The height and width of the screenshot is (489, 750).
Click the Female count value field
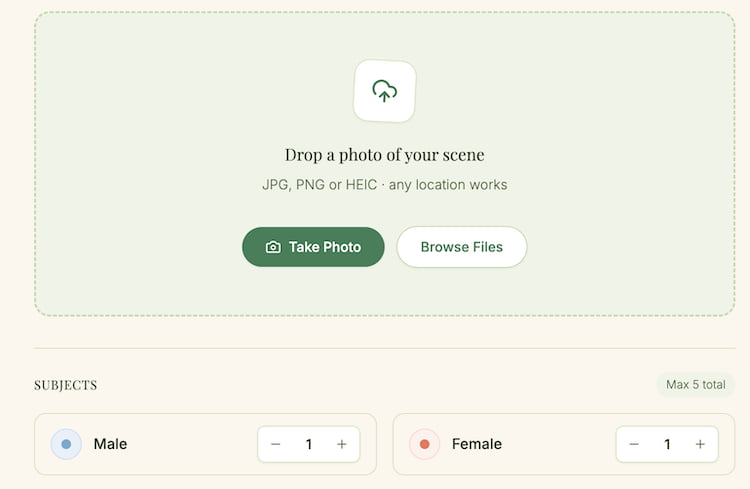(667, 444)
